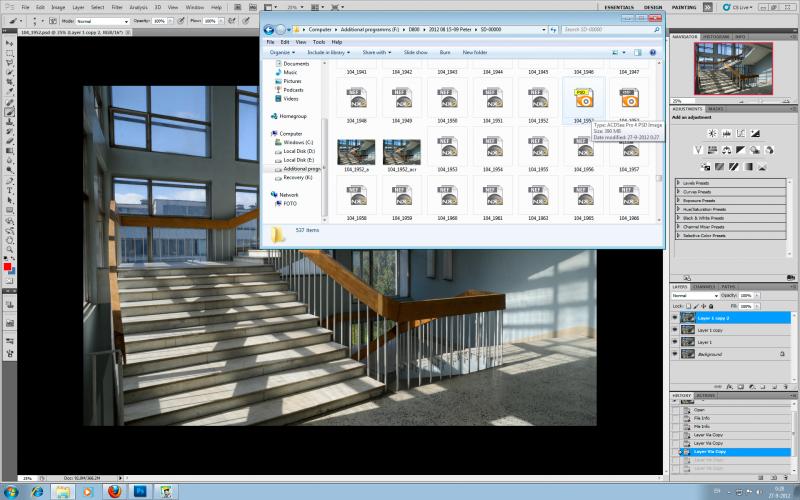Image resolution: width=800 pixels, height=500 pixels.
Task: Open the Layer menu in Photoshop
Action: point(78,8)
